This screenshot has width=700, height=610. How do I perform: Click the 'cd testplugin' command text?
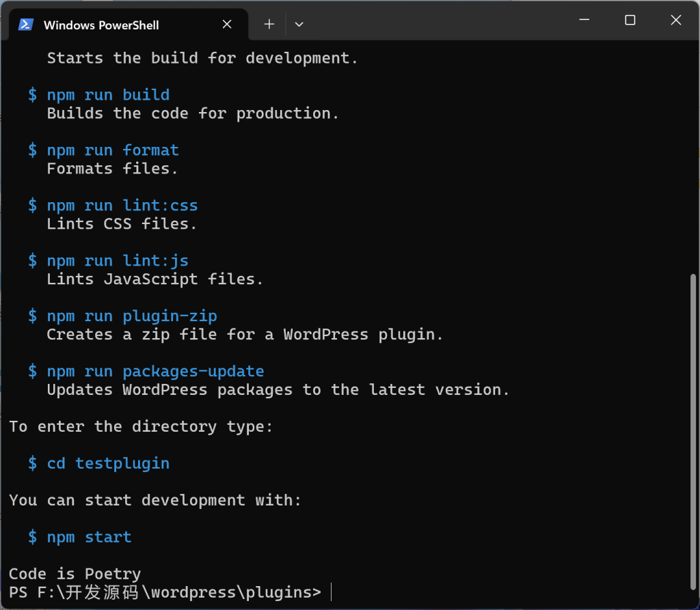coord(109,464)
